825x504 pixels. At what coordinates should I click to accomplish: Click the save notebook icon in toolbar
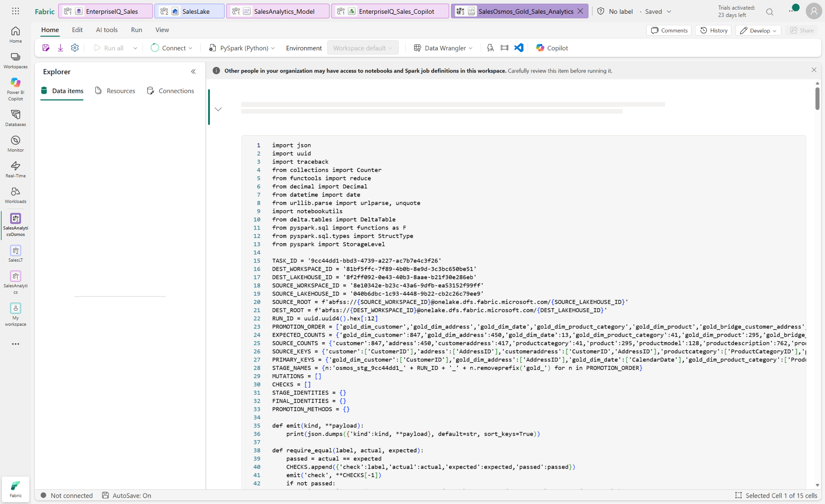[x=46, y=48]
